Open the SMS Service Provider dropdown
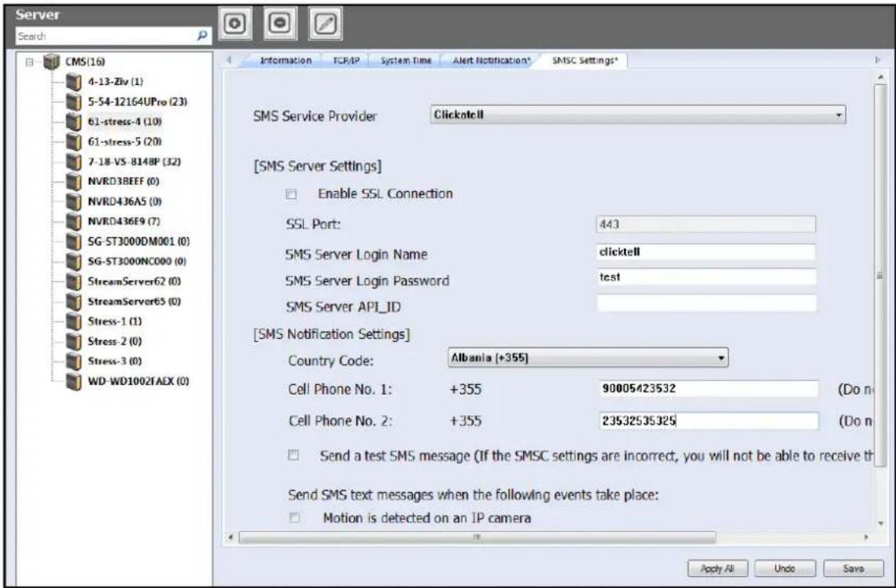 tap(638, 115)
